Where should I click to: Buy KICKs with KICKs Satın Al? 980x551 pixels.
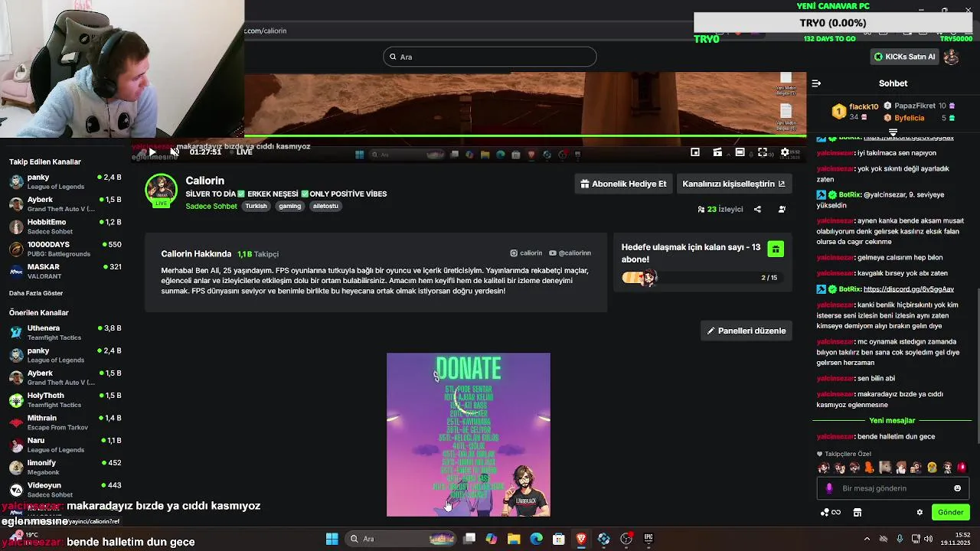click(x=905, y=57)
